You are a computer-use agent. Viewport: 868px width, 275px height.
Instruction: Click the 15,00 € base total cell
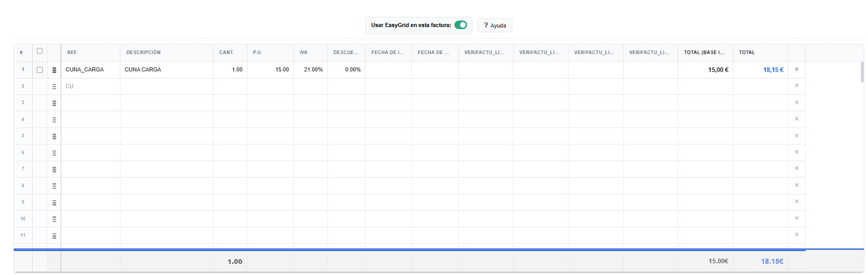click(x=705, y=70)
